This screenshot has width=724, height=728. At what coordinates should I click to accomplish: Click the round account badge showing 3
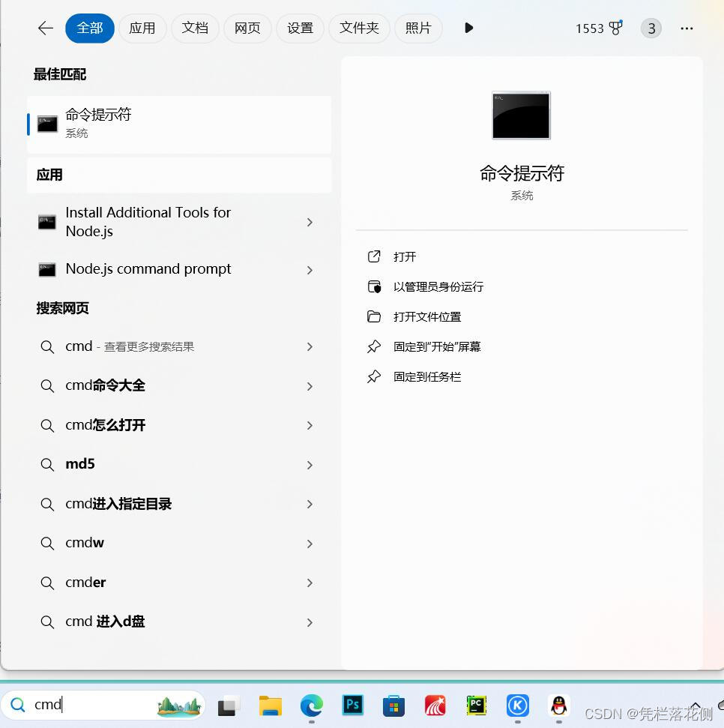(x=651, y=28)
